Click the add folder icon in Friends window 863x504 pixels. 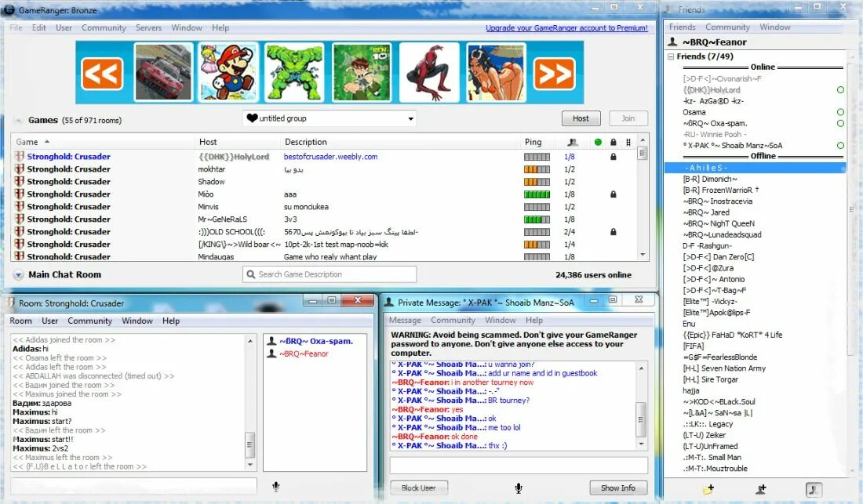(x=709, y=488)
